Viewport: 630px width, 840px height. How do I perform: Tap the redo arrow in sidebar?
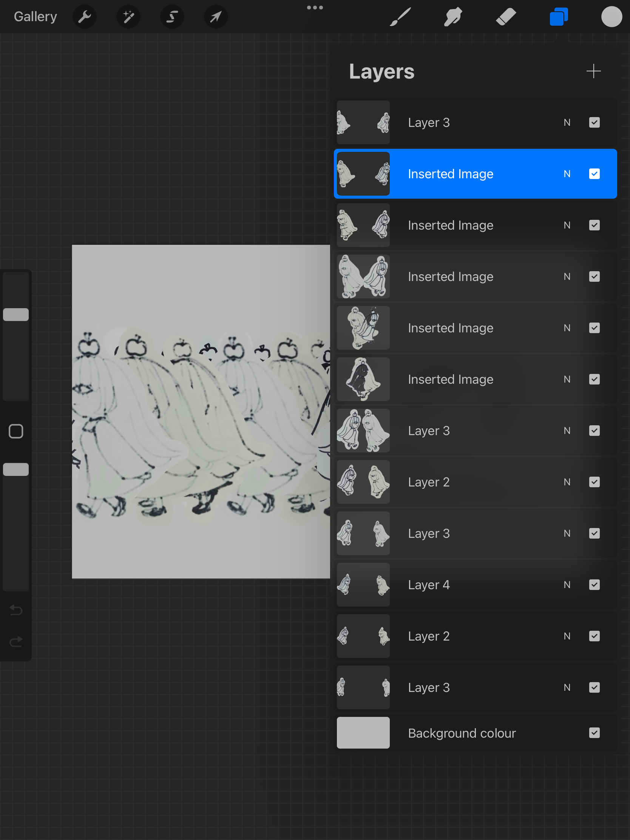[16, 641]
